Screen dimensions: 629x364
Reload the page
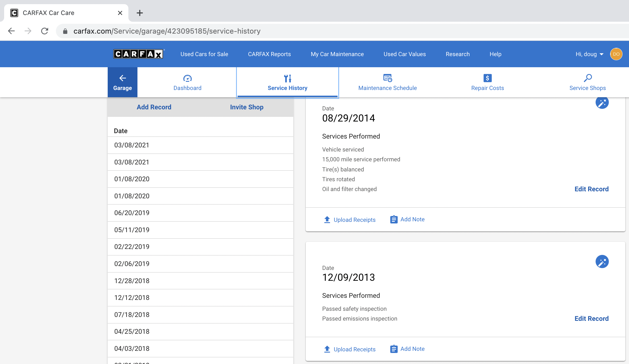coord(45,31)
